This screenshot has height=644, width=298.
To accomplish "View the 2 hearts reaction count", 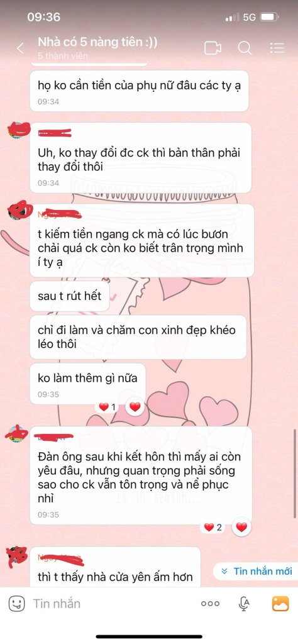I will pyautogui.click(x=214, y=528).
